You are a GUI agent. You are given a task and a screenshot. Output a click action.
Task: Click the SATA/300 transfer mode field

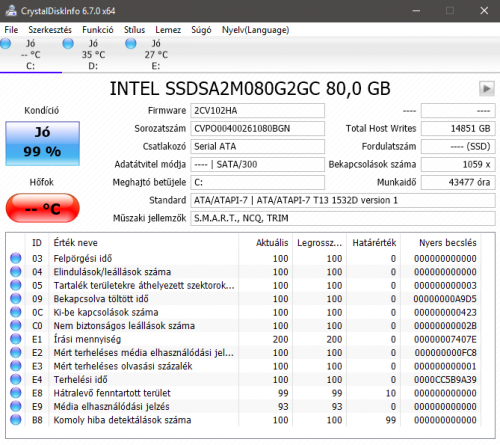257,165
